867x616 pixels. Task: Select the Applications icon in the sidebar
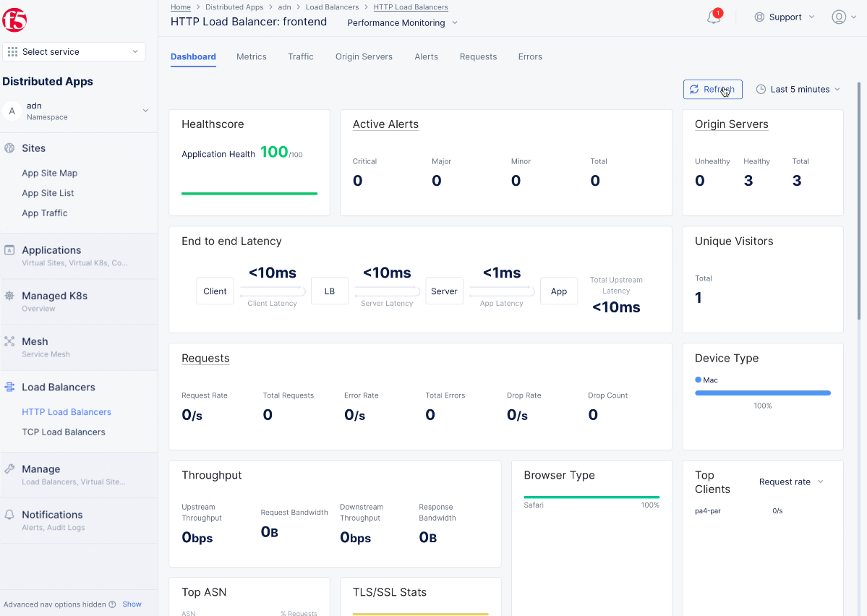pos(8,249)
